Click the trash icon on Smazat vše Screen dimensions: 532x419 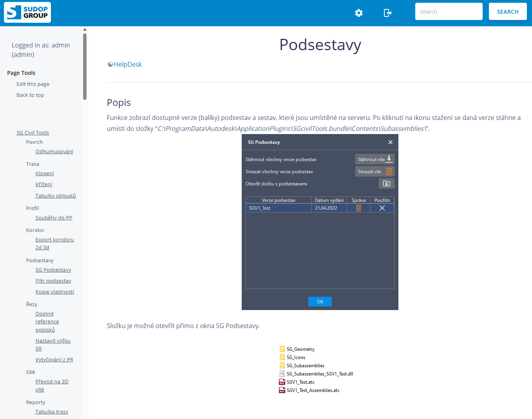pos(389,171)
